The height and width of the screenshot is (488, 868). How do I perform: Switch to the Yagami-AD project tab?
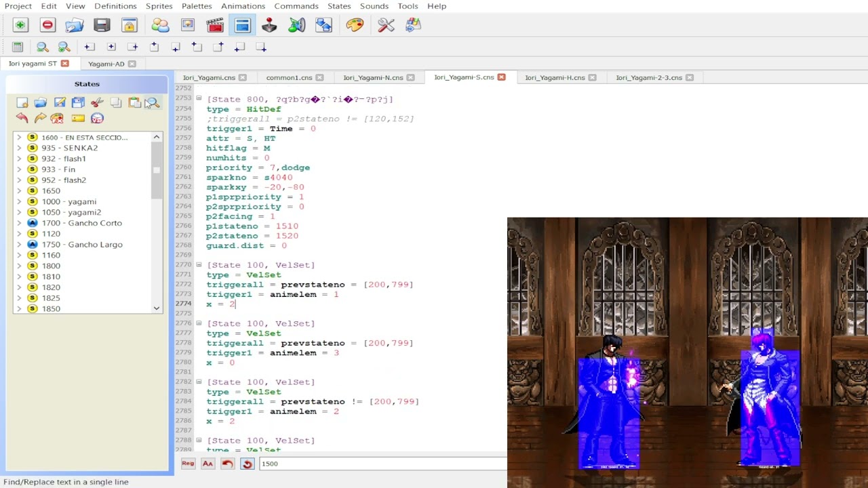pyautogui.click(x=106, y=64)
